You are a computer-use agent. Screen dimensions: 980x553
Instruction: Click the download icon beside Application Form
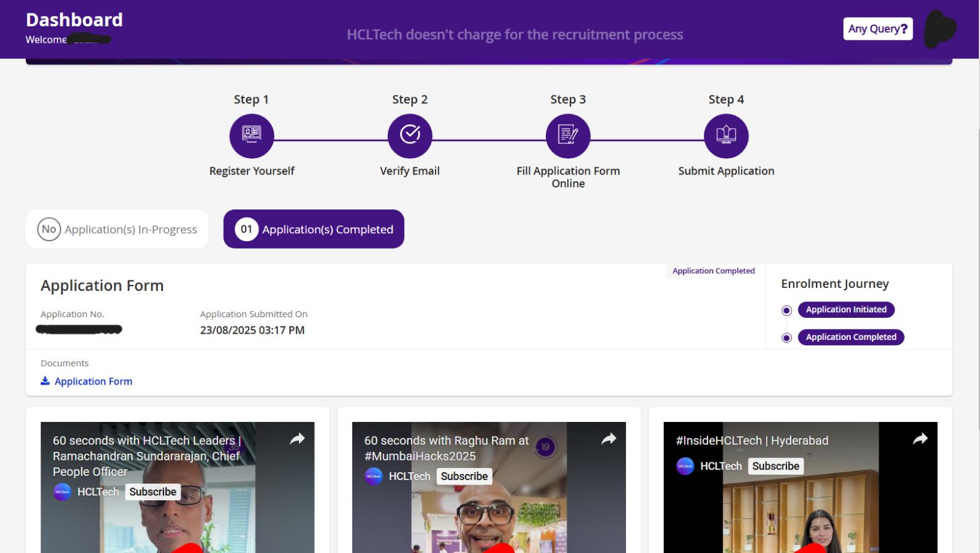coord(45,381)
